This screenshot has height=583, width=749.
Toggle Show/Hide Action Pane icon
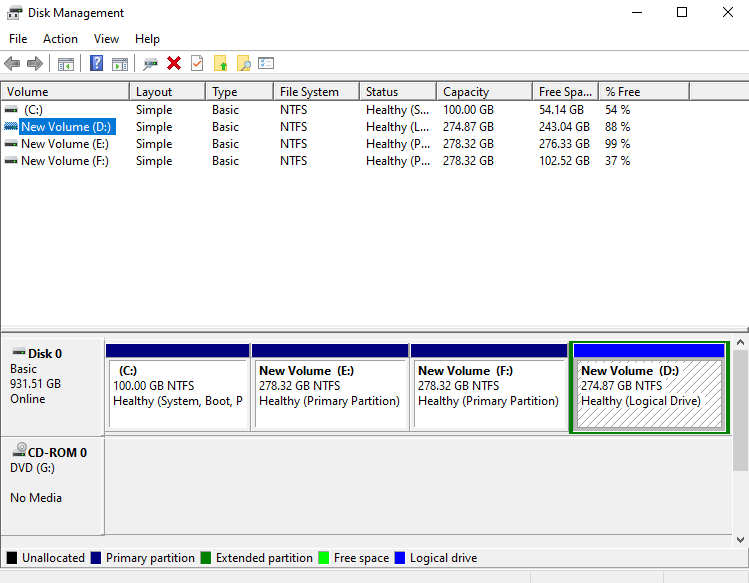120,64
